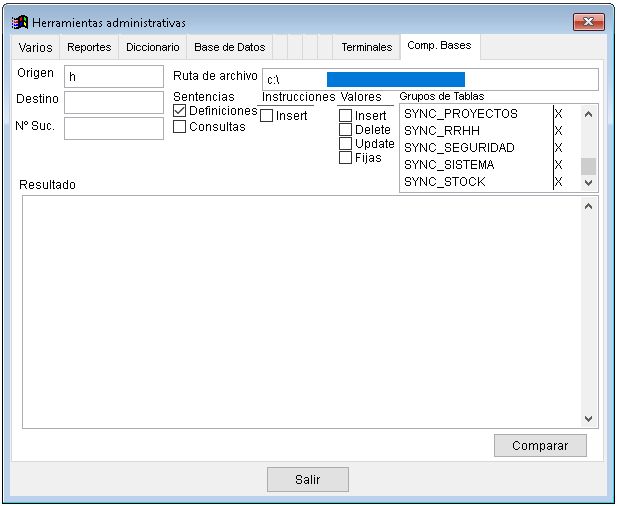Click the Salir button
Image resolution: width=617 pixels, height=506 pixels.
coord(307,480)
